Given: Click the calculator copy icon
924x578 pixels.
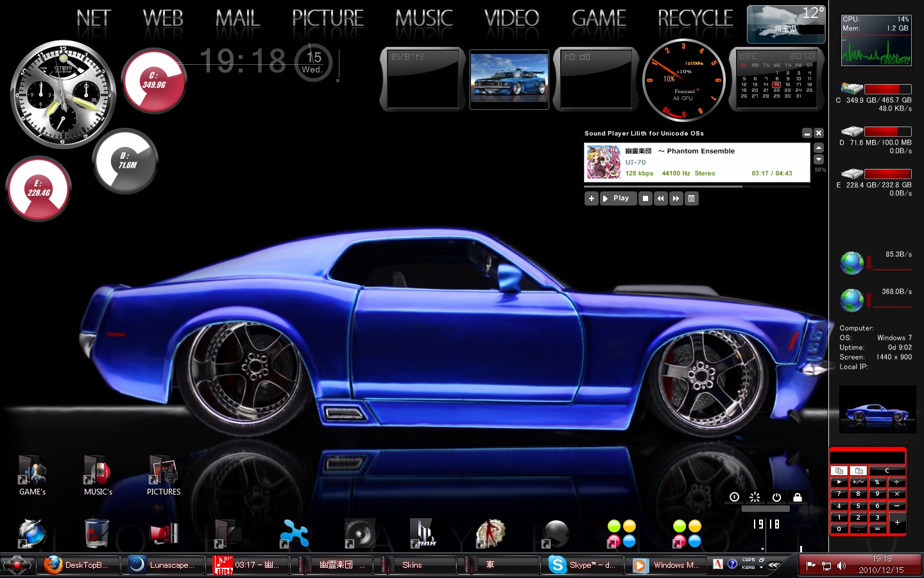Looking at the screenshot, I should [x=839, y=471].
